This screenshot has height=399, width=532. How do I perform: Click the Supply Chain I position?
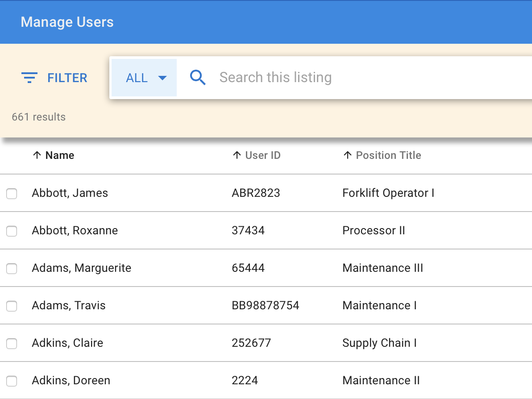[380, 343]
